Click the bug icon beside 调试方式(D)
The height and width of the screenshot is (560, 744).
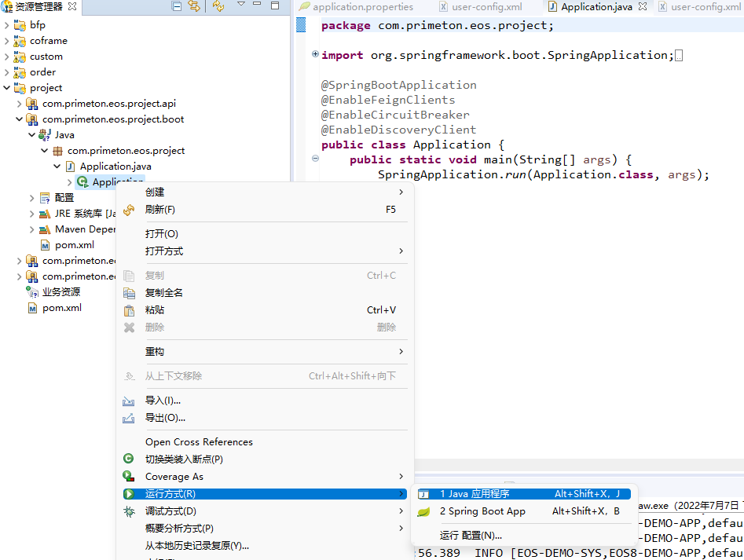129,511
